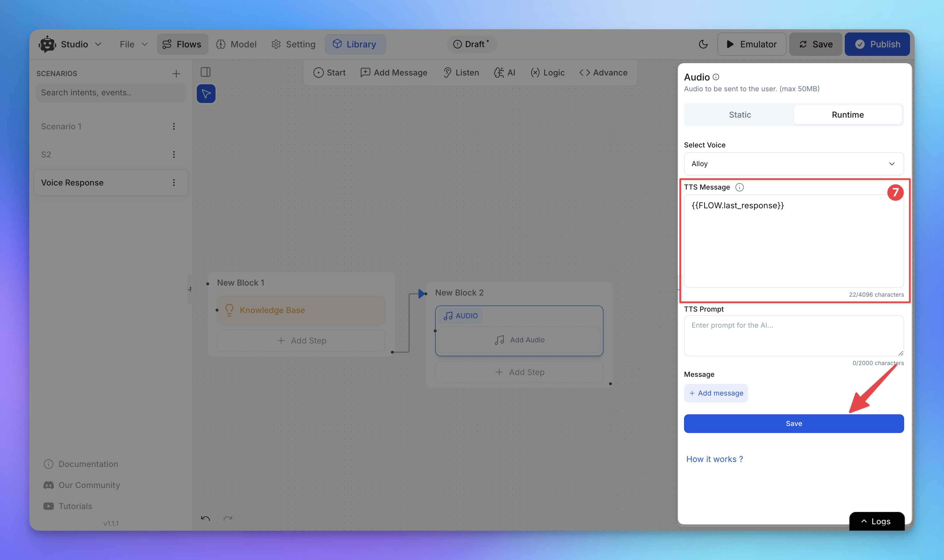Click the Draft status badge
Screen dimensions: 944x560
click(x=471, y=44)
